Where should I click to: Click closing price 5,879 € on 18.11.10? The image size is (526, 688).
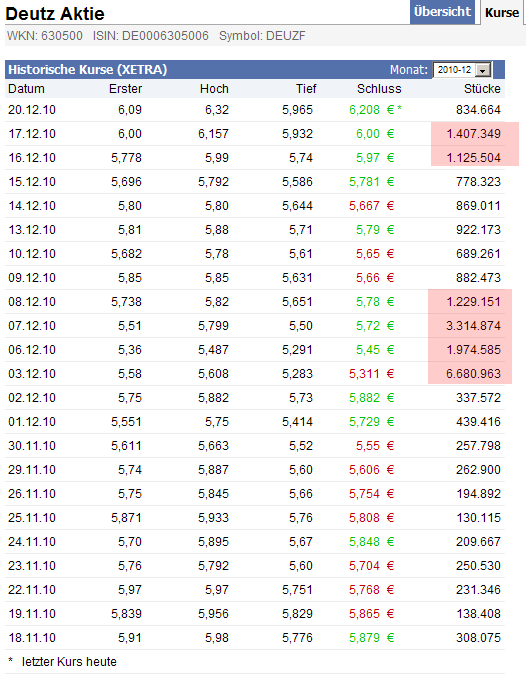point(372,638)
